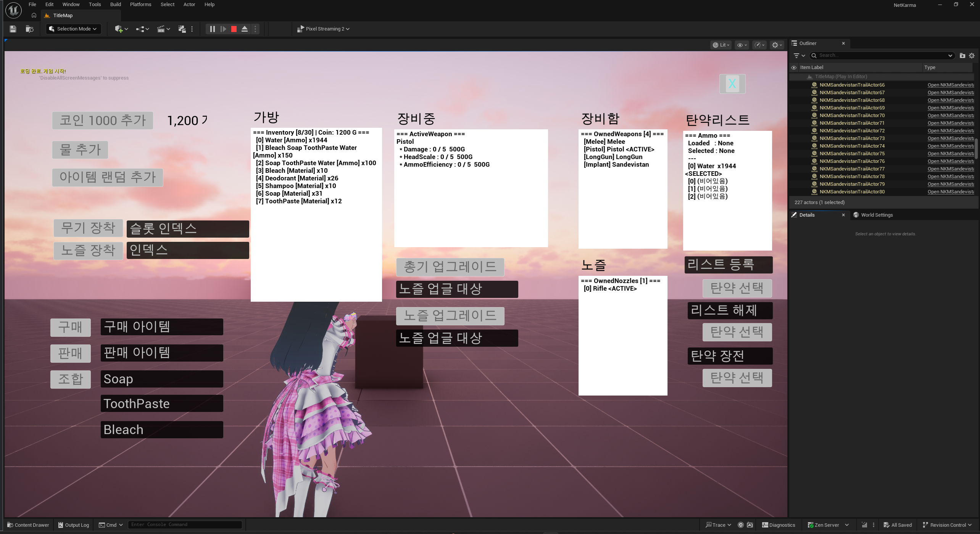Eject from the player controller
The width and height of the screenshot is (980, 534).
[x=245, y=29]
